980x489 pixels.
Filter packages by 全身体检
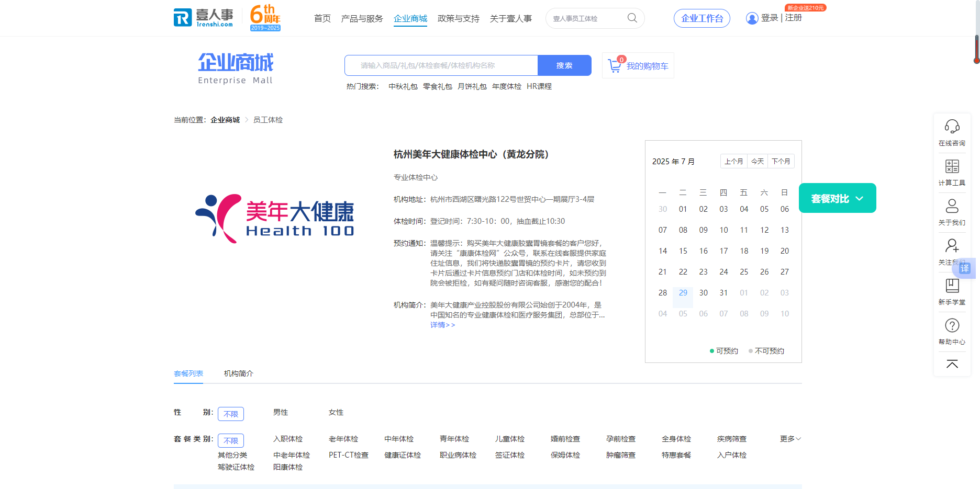point(676,439)
